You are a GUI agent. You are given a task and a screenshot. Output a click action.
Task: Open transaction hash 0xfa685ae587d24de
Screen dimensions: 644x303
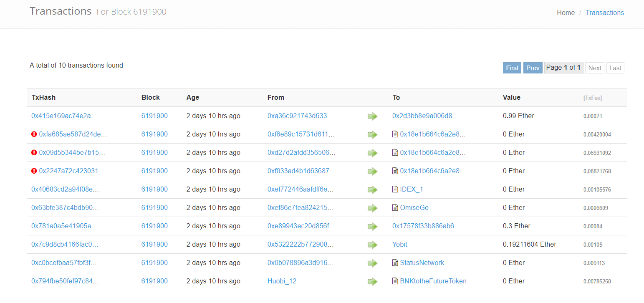click(73, 134)
